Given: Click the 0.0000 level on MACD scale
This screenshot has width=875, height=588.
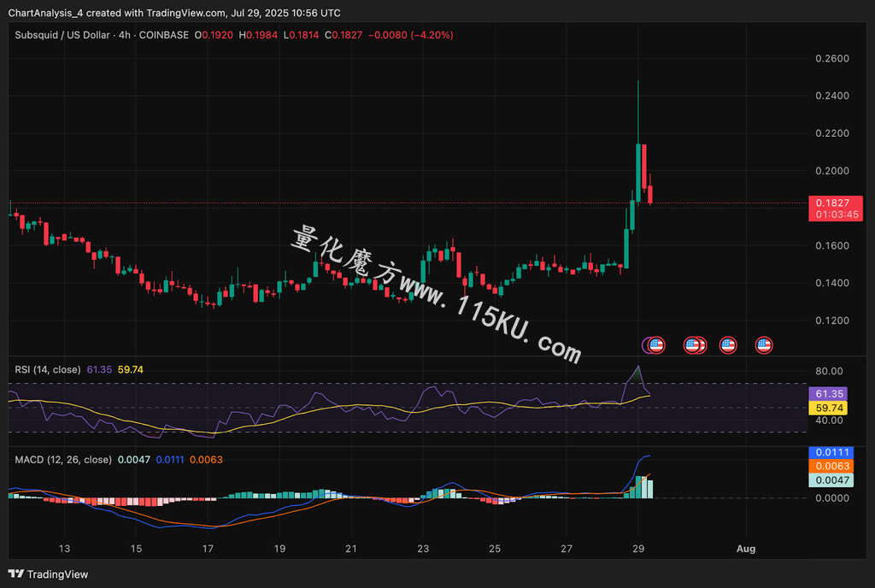Looking at the screenshot, I should pos(832,498).
